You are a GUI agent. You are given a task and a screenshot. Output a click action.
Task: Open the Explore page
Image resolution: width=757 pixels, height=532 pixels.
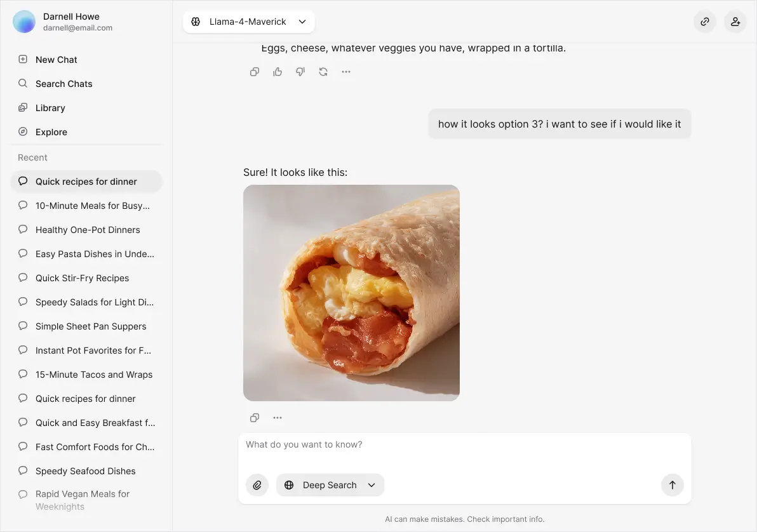tap(51, 131)
